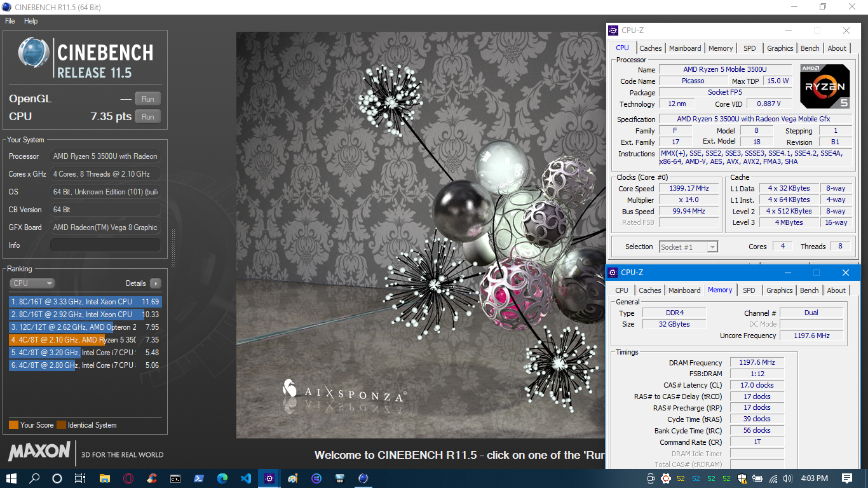This screenshot has height=488, width=868.
Task: Open PowerShell taskbar icon
Action: pyautogui.click(x=198, y=478)
